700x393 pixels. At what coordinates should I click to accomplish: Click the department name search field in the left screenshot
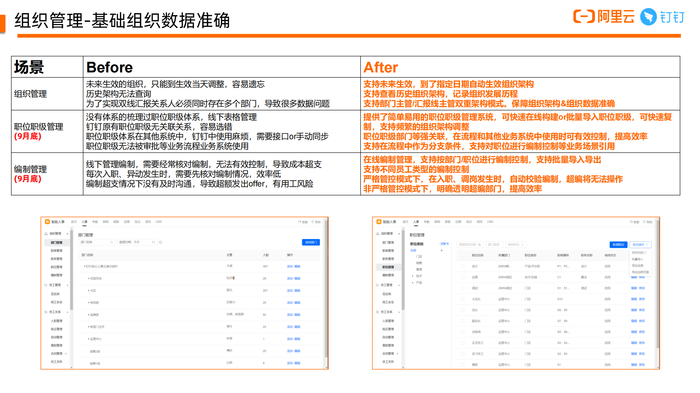point(97,242)
